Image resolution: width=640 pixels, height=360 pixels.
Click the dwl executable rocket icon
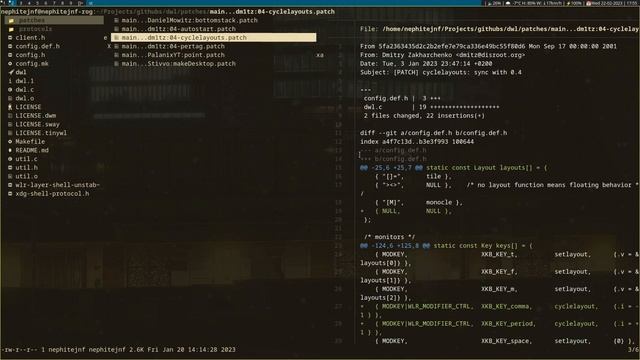[11, 72]
